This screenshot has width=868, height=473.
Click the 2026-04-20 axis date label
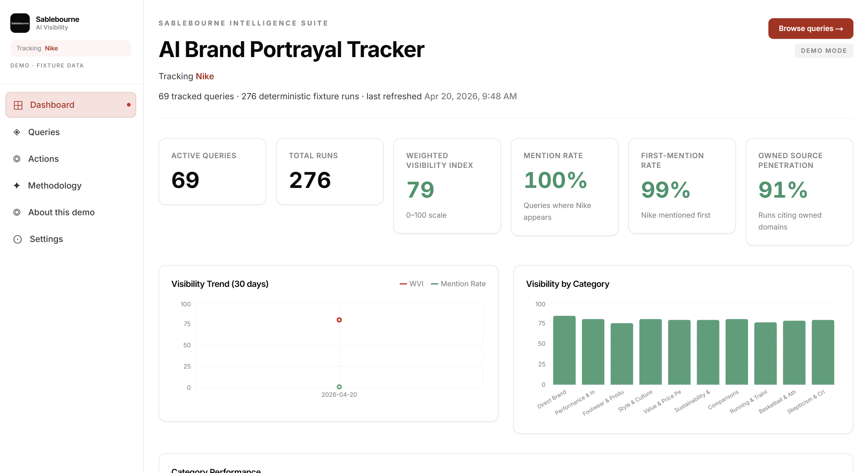click(339, 394)
